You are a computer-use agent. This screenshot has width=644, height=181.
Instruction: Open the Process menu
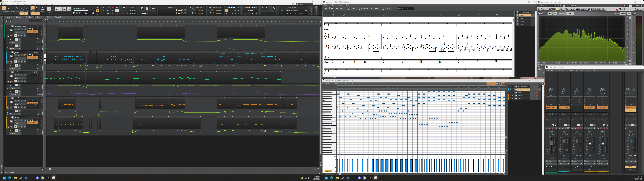click(x=25, y=4)
